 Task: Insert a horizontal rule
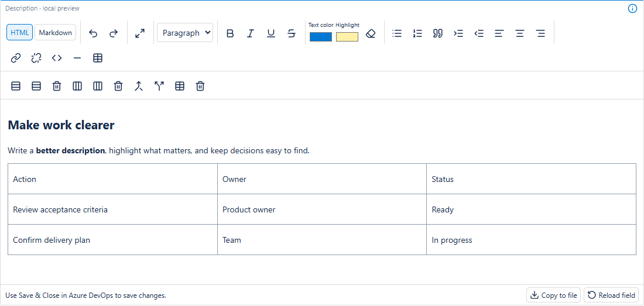(x=77, y=59)
